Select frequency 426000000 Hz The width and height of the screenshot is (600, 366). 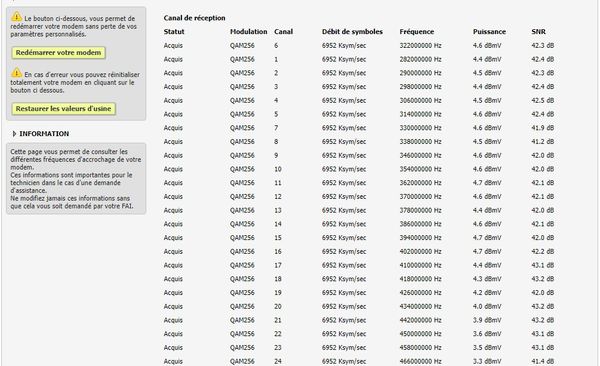421,293
